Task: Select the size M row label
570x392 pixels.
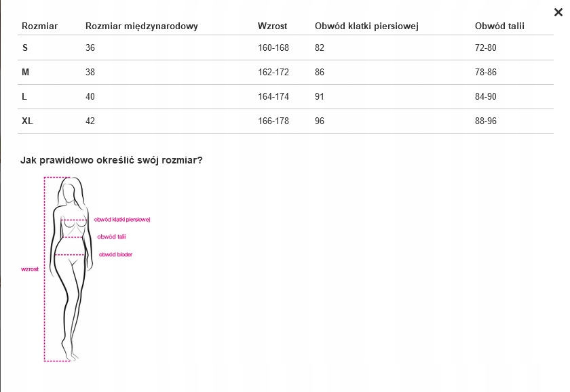Action: tap(26, 72)
